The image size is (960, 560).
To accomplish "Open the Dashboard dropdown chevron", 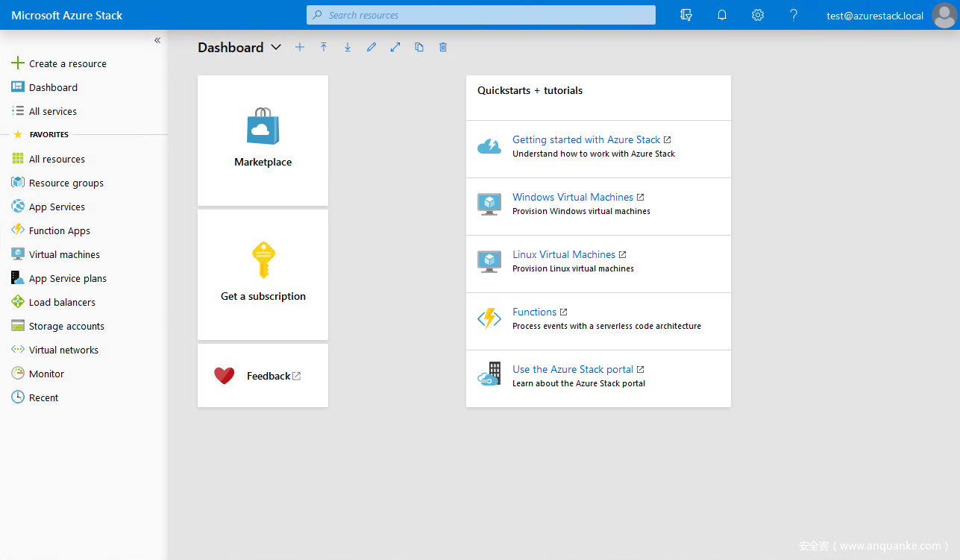I will tap(276, 47).
